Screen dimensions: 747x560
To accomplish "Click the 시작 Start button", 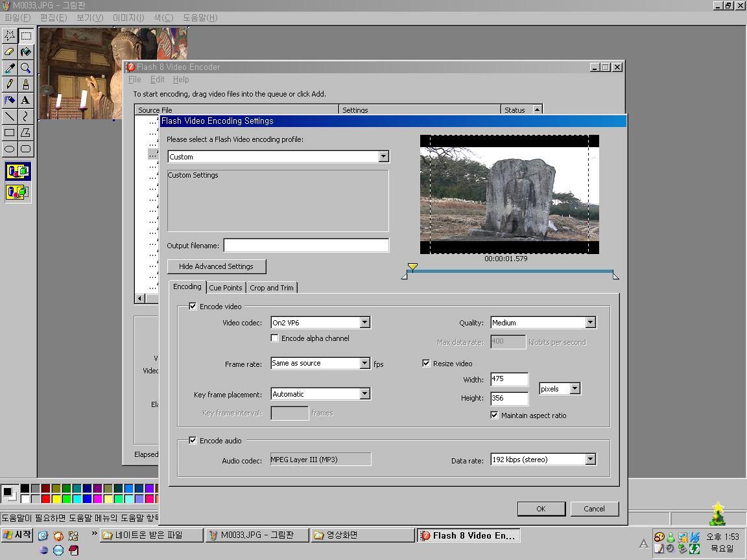I will point(17,535).
